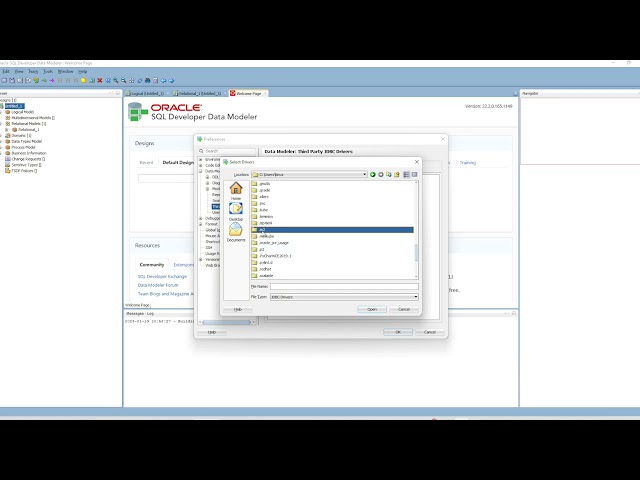
Task: Open the Training link on Welcome Page
Action: point(468,163)
